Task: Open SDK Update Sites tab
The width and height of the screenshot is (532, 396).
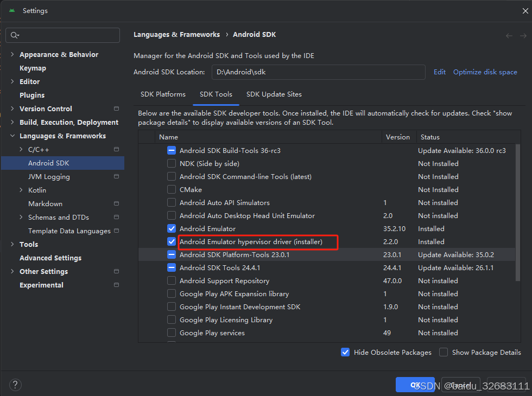Action: pyautogui.click(x=274, y=94)
